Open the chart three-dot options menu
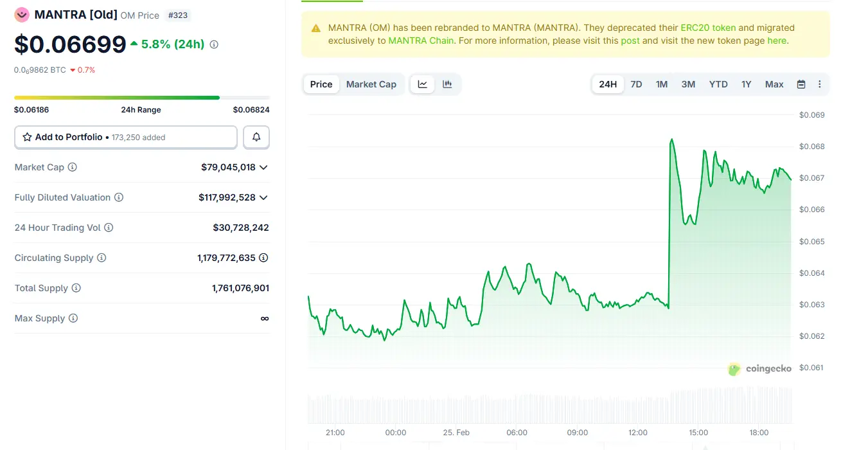The width and height of the screenshot is (868, 450). 819,84
